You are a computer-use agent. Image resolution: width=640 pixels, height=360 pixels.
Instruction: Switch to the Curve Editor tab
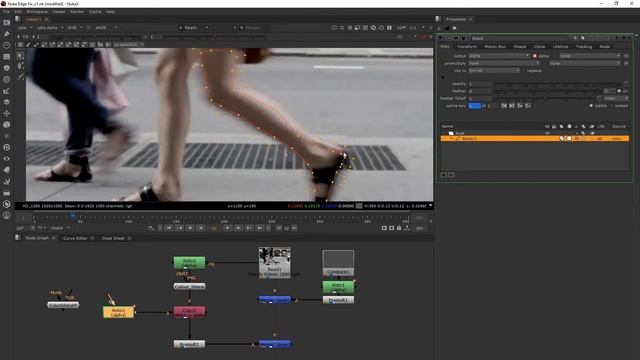[x=75, y=238]
